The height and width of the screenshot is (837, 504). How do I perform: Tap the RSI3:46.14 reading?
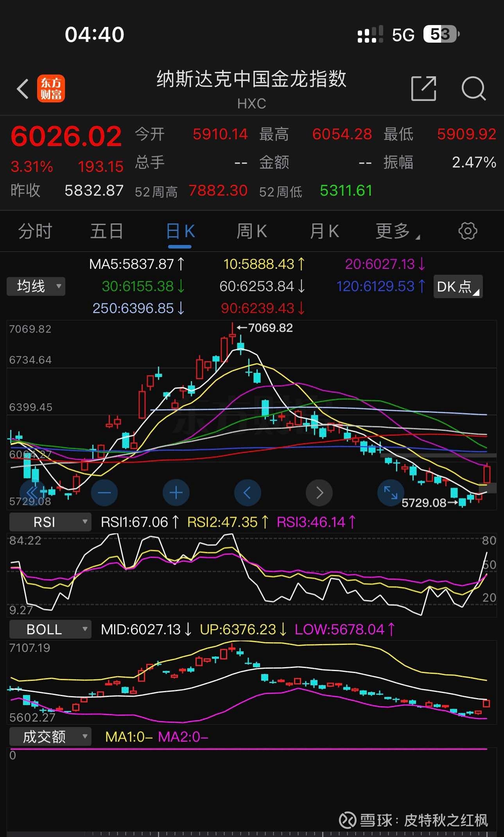point(317,522)
